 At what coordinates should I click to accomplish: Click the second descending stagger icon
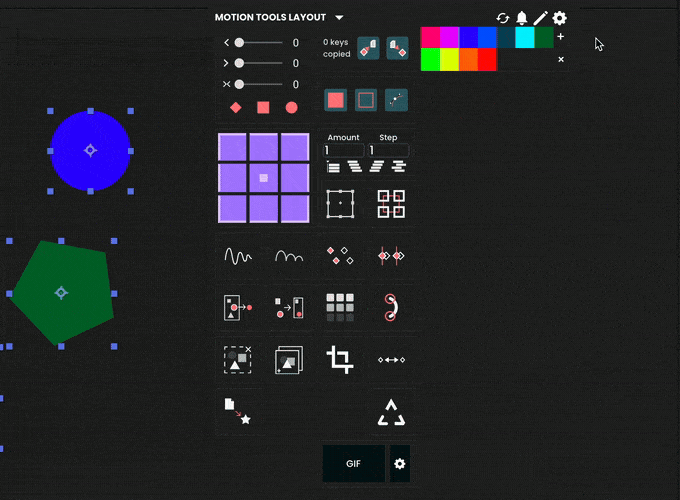[355, 167]
